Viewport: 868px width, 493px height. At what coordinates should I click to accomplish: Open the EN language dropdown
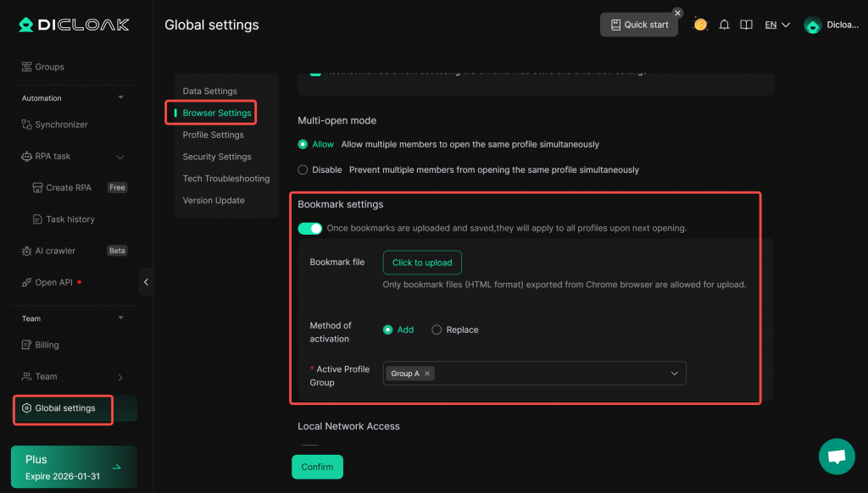point(777,25)
